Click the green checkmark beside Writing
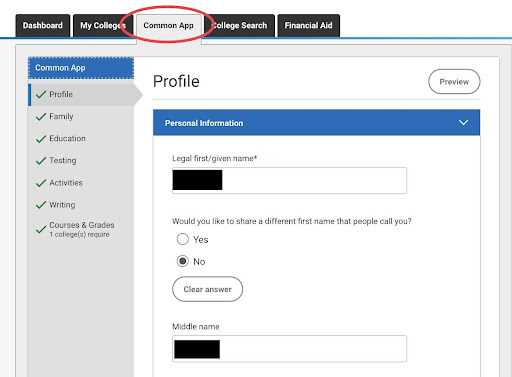 coord(41,205)
